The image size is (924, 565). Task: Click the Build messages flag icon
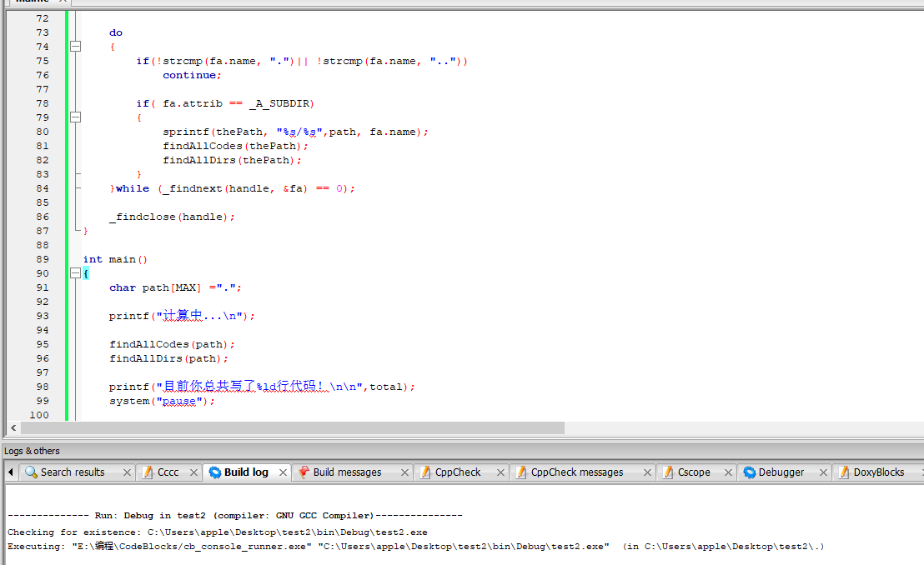(x=304, y=472)
